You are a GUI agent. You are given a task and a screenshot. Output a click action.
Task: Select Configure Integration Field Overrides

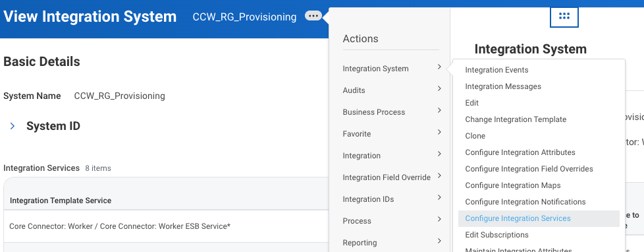tap(529, 169)
